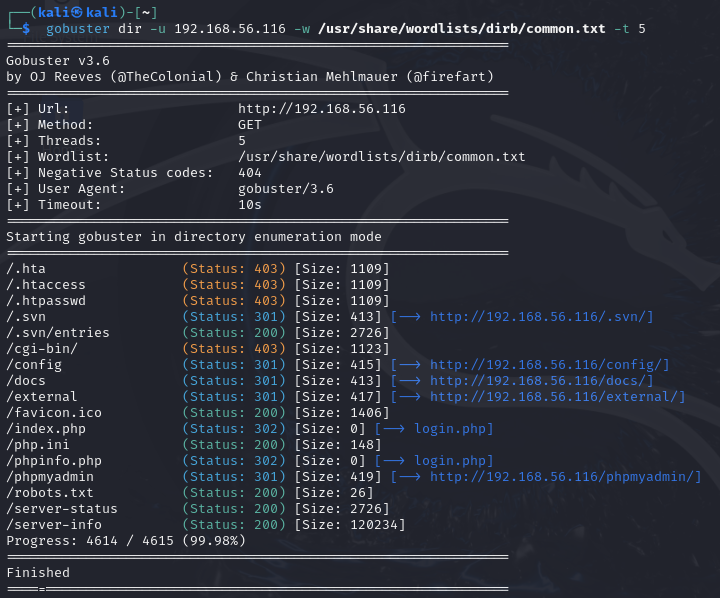720x598 pixels.
Task: Click the 'Starting gobuster in directory enumeration mode' line
Action: coord(194,237)
